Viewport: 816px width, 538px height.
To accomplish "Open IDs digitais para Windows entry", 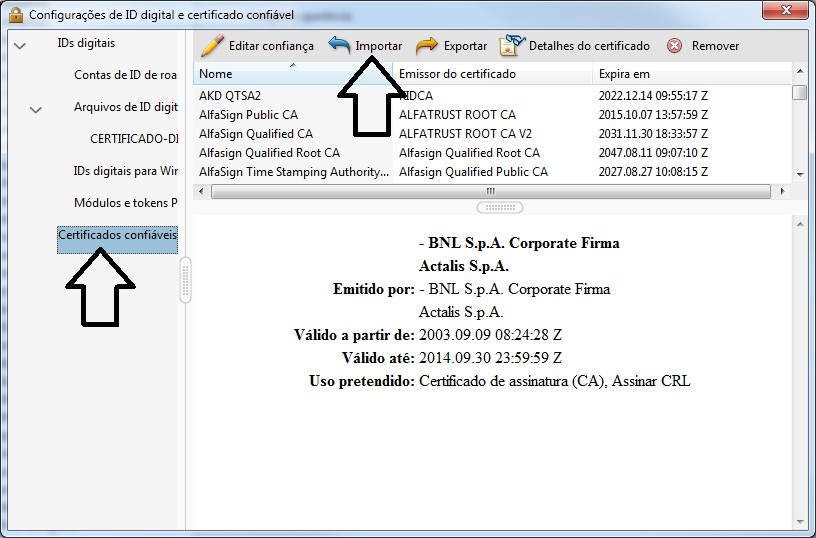I will pos(125,171).
